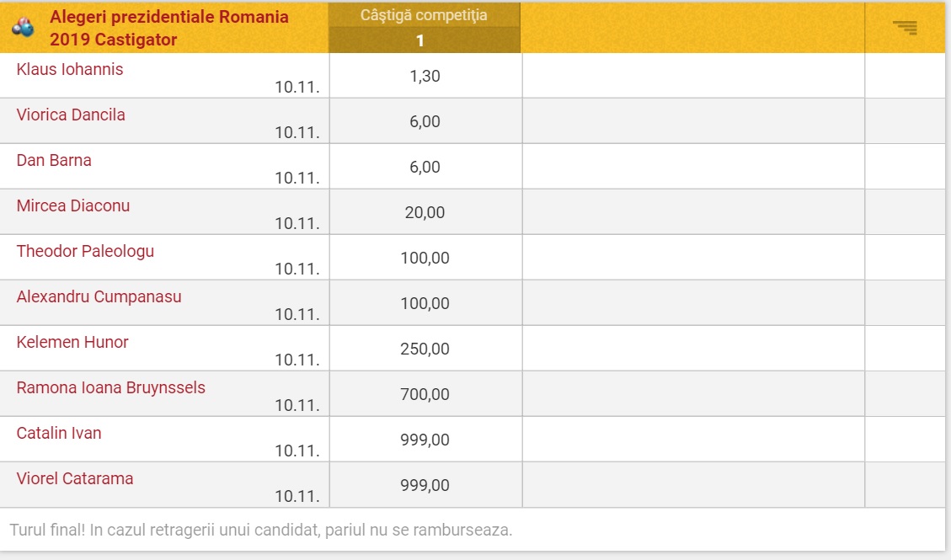Pick Kelemen Hunor odds 250,00
Viewport: 951px width, 560px height.
tap(425, 349)
